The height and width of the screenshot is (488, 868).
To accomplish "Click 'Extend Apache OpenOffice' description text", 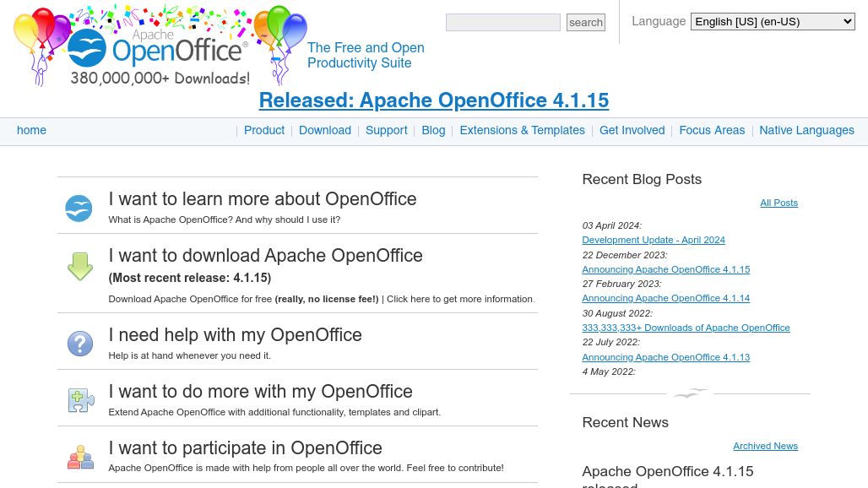I will 274,412.
